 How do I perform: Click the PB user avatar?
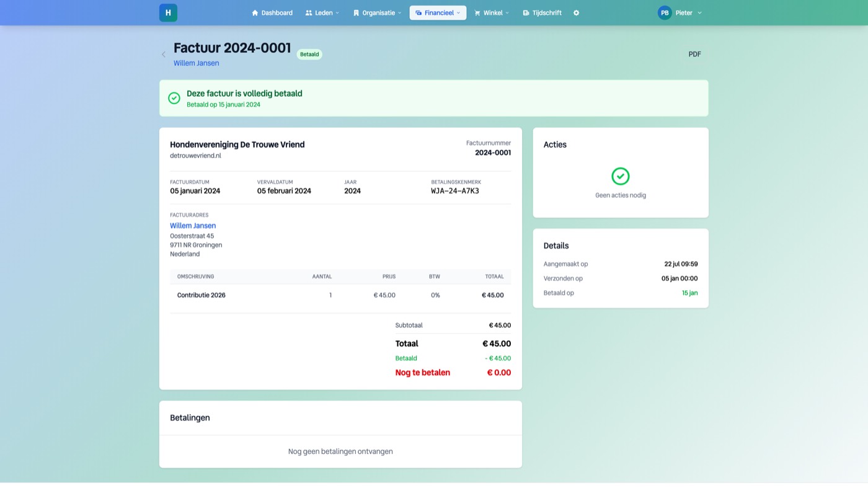click(665, 12)
